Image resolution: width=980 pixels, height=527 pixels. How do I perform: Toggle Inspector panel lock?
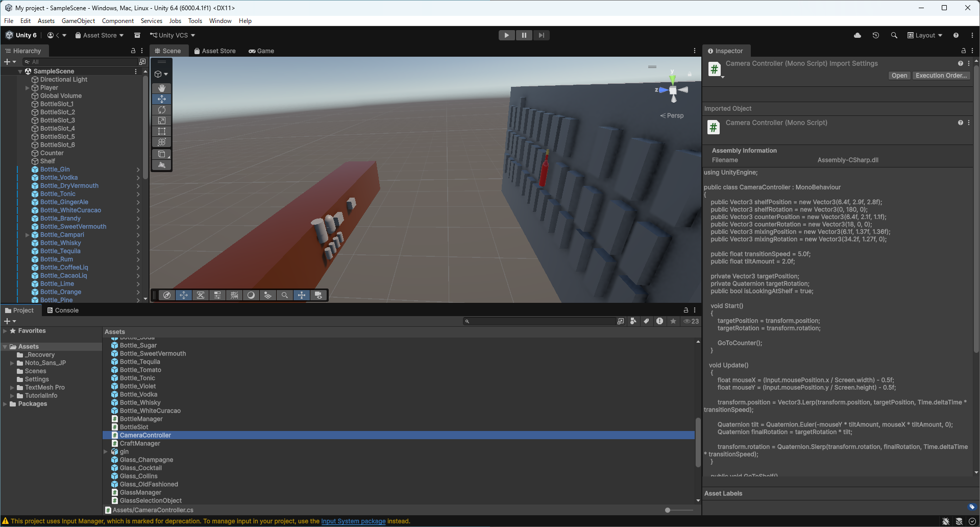point(964,51)
